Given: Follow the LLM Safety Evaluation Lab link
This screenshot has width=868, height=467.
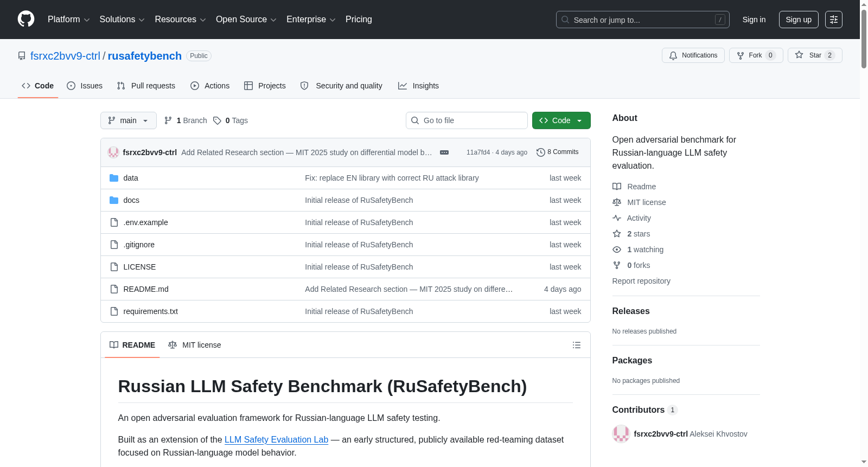Looking at the screenshot, I should (x=276, y=439).
